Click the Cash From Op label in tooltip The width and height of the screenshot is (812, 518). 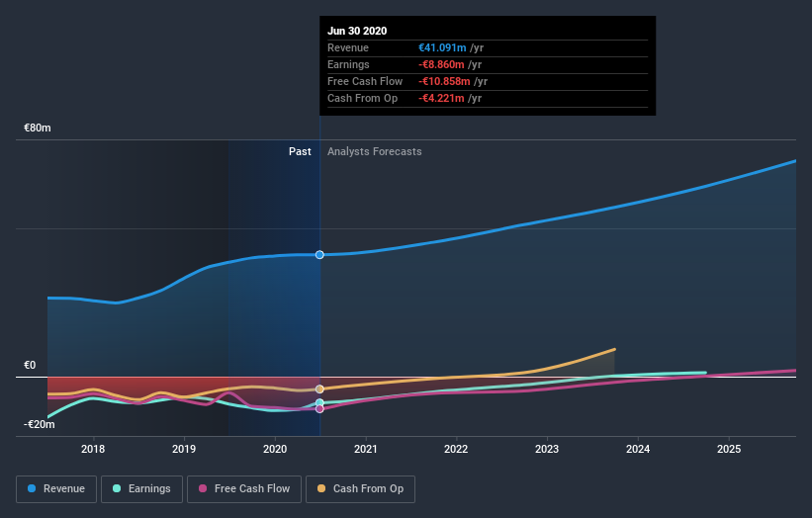pyautogui.click(x=363, y=98)
